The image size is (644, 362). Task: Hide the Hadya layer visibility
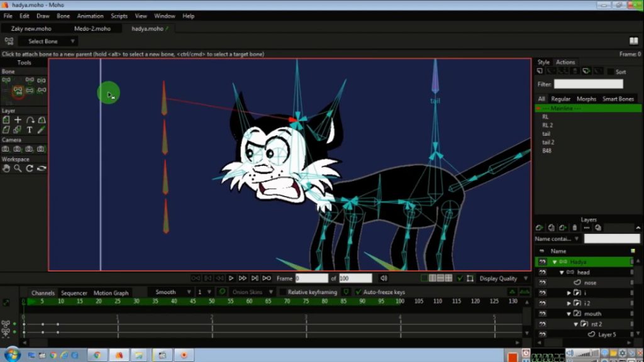point(542,261)
